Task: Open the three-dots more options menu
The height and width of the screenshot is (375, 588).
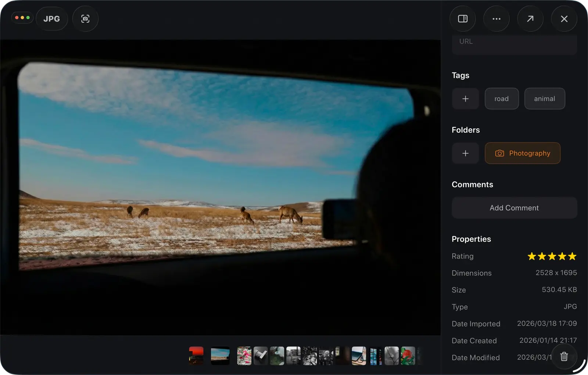Action: pyautogui.click(x=496, y=19)
